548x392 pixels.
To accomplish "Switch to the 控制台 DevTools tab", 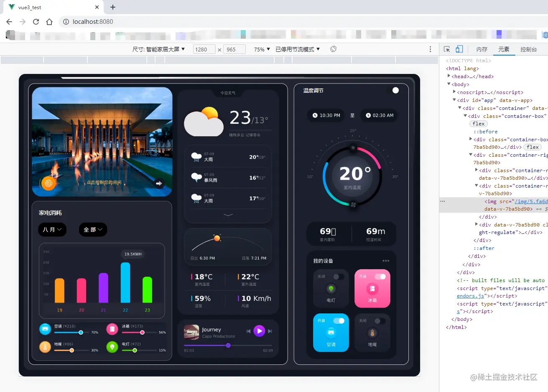I will (x=528, y=49).
